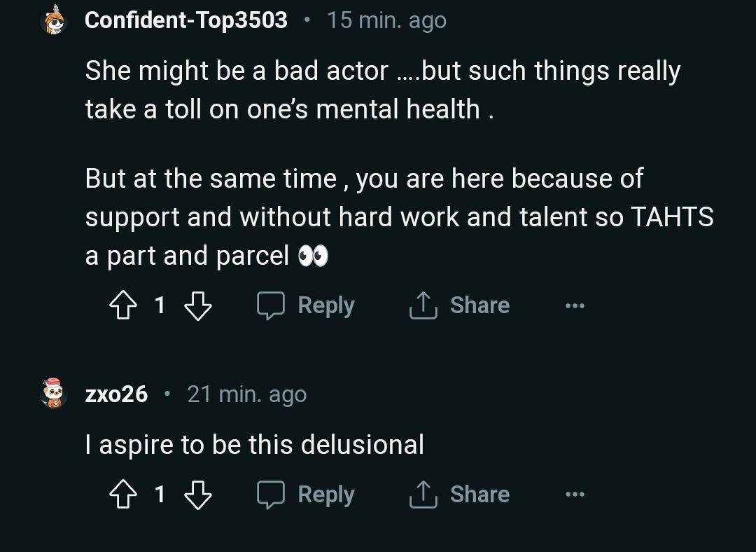This screenshot has width=756, height=552.
Task: Click speech bubble icon on zxo26's comment
Action: (x=270, y=495)
